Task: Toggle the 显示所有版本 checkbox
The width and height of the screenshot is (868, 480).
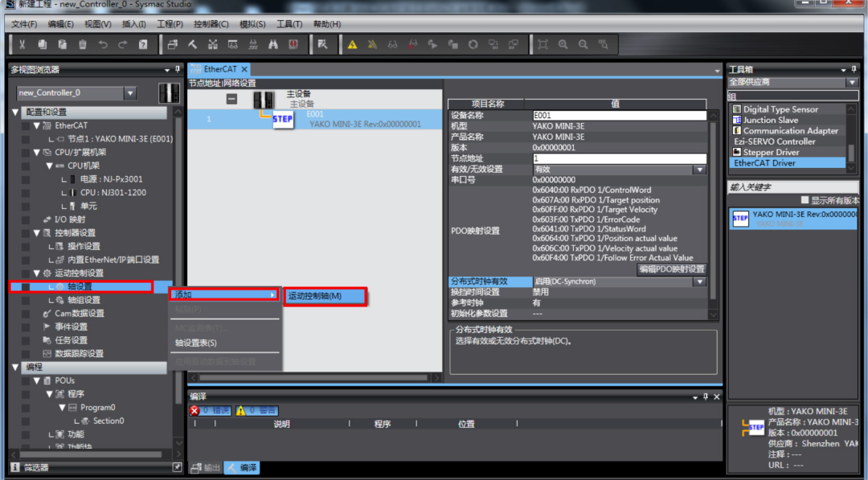Action: [x=805, y=200]
